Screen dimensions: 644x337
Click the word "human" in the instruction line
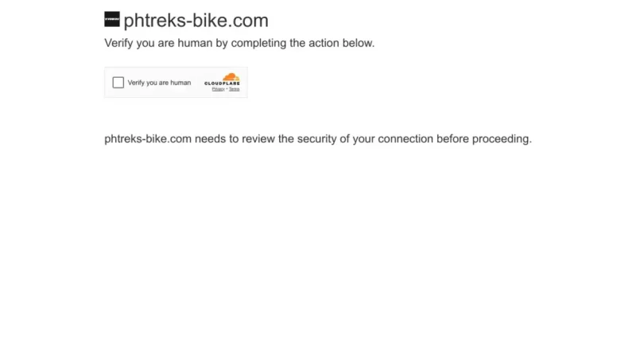click(195, 43)
